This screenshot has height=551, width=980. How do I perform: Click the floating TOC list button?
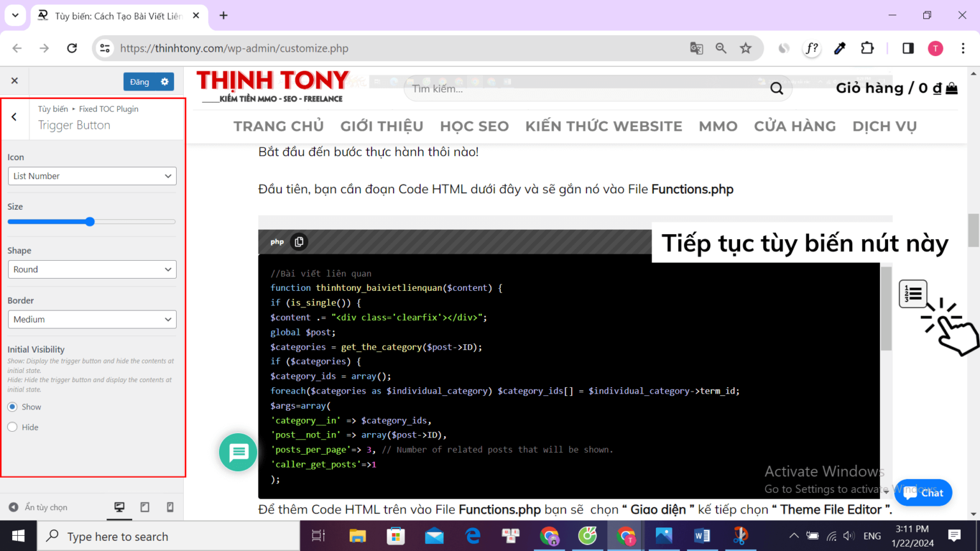[913, 294]
